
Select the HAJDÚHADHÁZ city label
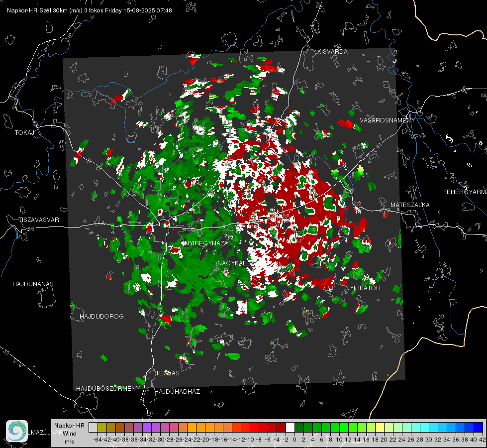[177, 392]
